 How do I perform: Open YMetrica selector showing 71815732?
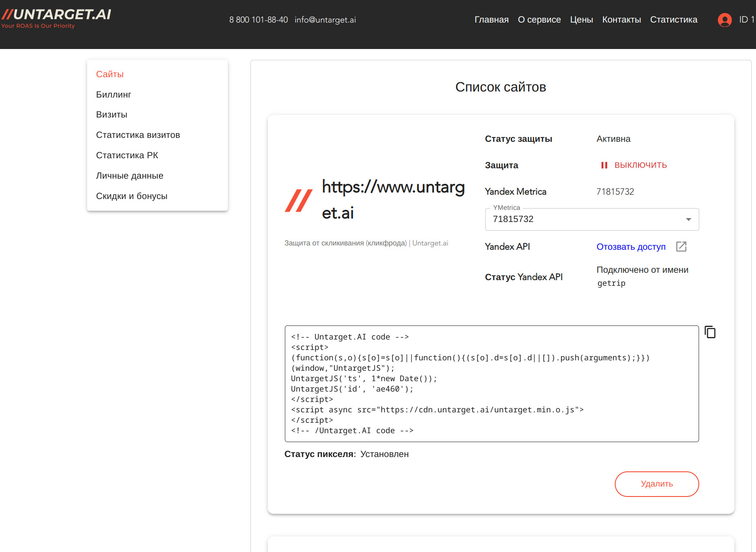[x=591, y=219]
